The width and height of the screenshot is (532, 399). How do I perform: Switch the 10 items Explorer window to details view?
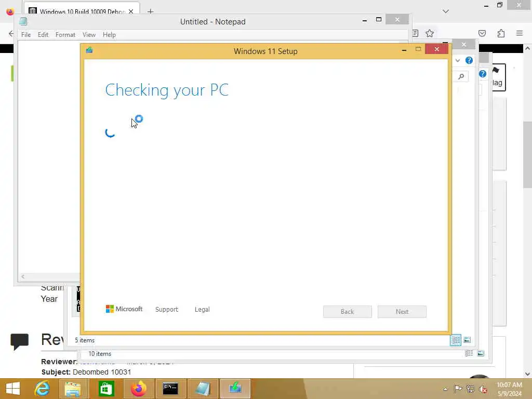click(469, 353)
